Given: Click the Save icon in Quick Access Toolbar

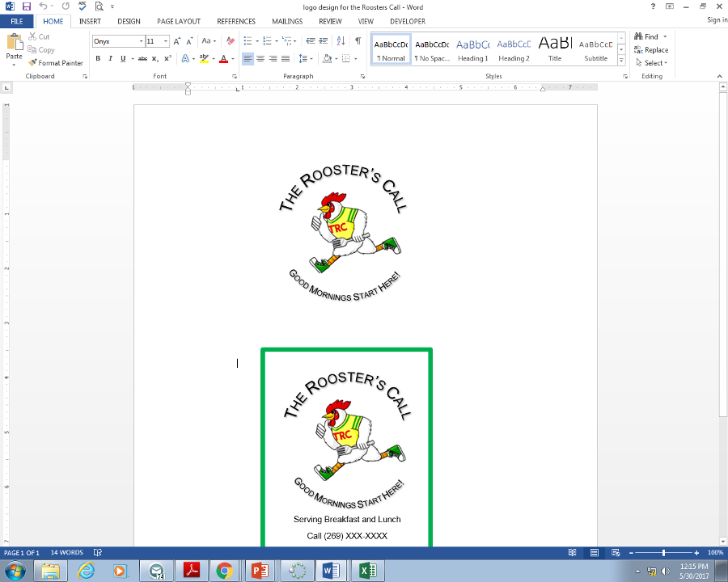Looking at the screenshot, I should (x=27, y=6).
